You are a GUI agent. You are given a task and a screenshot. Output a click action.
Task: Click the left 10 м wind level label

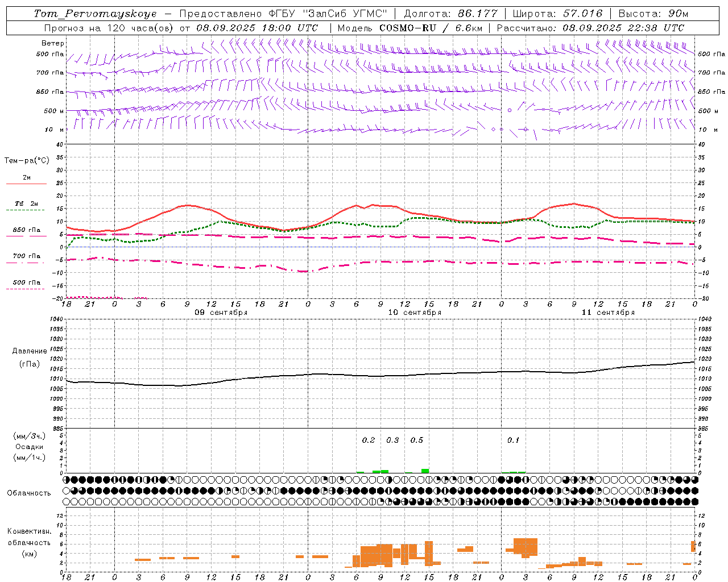(54, 130)
